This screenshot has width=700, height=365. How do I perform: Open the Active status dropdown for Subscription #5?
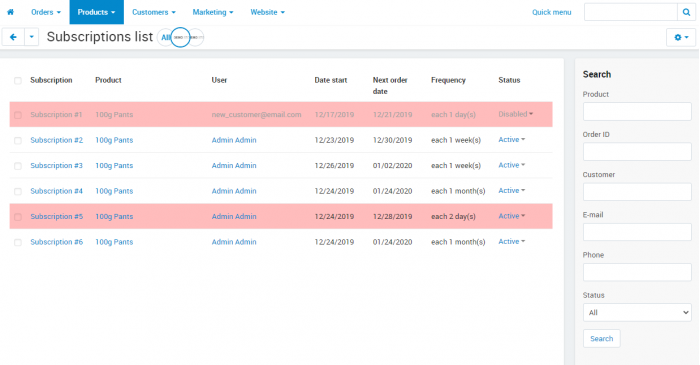point(512,216)
